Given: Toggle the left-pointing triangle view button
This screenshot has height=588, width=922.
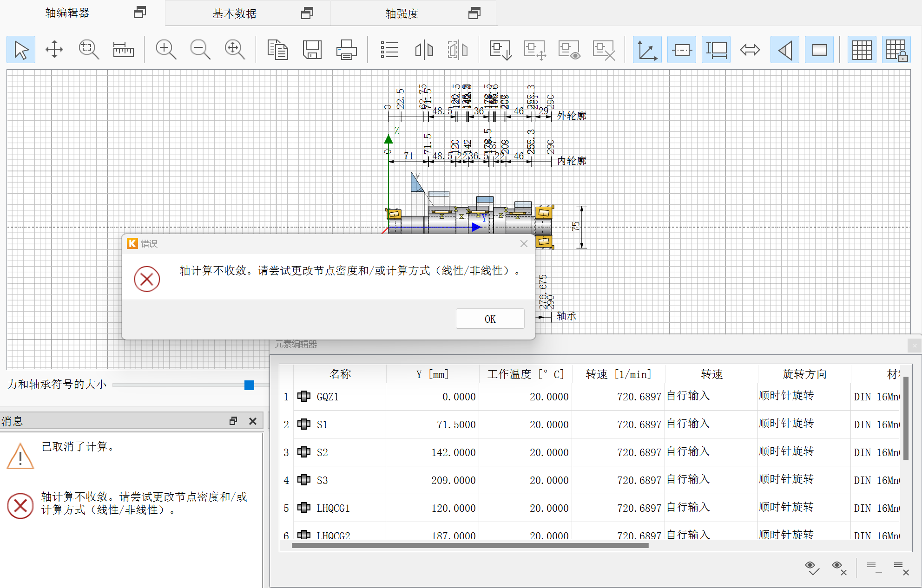Looking at the screenshot, I should (784, 50).
